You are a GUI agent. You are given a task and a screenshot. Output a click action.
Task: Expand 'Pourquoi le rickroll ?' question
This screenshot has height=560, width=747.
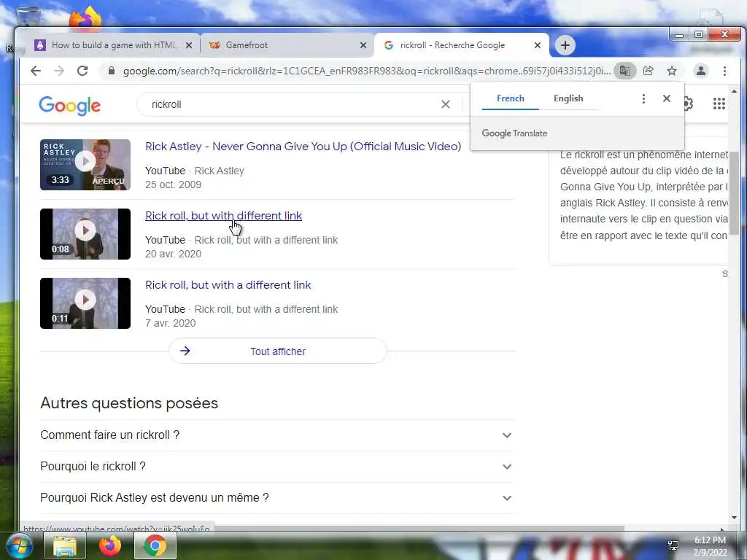277,467
